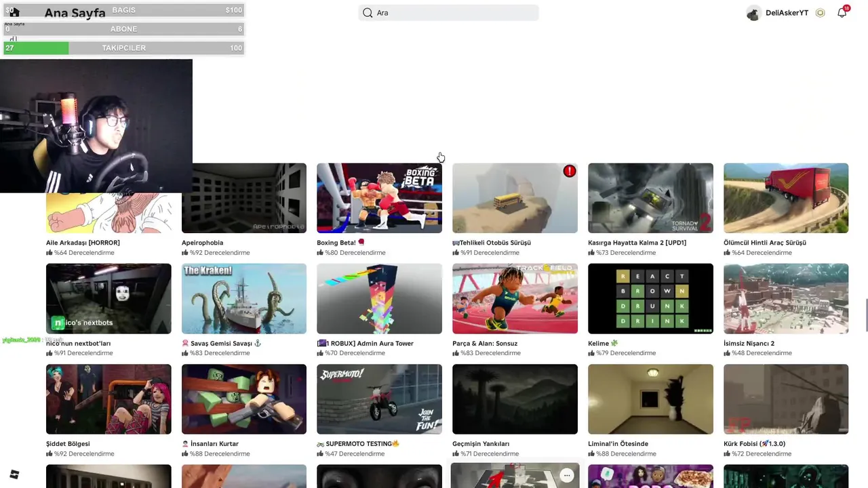
Task: Click the Savaş Gemisi Savaşı title
Action: 221,344
